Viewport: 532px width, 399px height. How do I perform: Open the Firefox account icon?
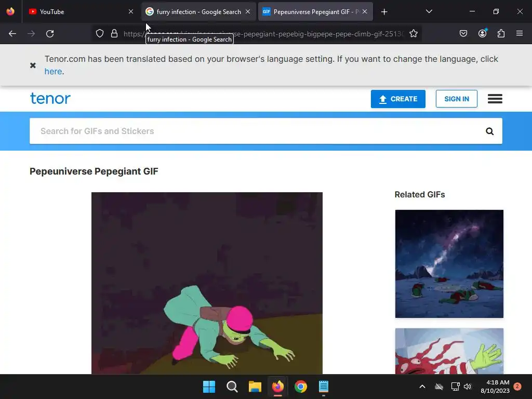pos(483,33)
